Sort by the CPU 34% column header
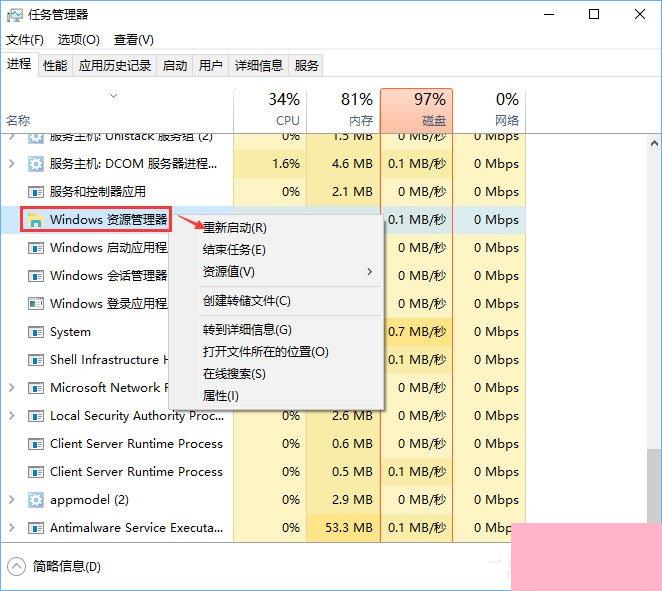Image resolution: width=662 pixels, height=591 pixels. pos(270,110)
